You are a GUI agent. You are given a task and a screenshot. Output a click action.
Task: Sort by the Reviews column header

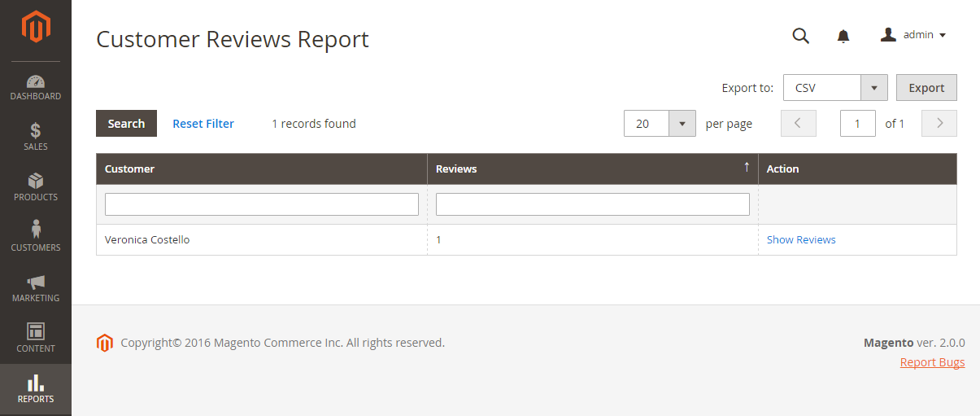pyautogui.click(x=593, y=169)
